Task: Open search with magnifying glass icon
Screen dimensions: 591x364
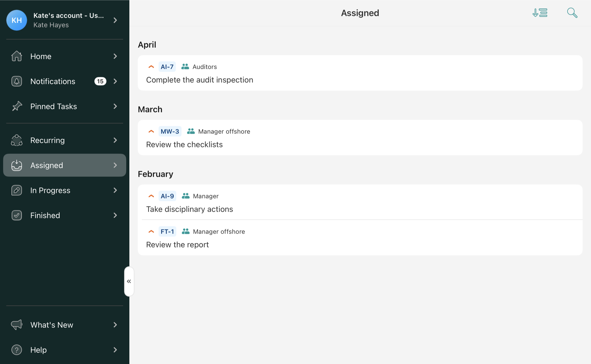Action: pyautogui.click(x=572, y=13)
